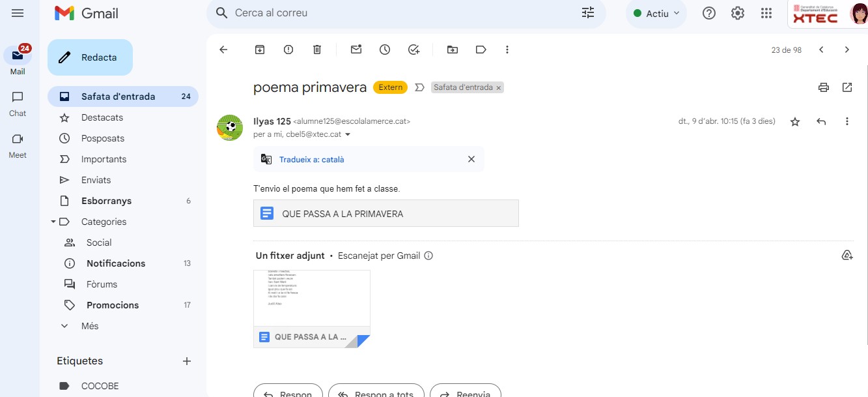Collapse the Categories section in sidebar
Viewport: 868px width, 397px height.
53,222
